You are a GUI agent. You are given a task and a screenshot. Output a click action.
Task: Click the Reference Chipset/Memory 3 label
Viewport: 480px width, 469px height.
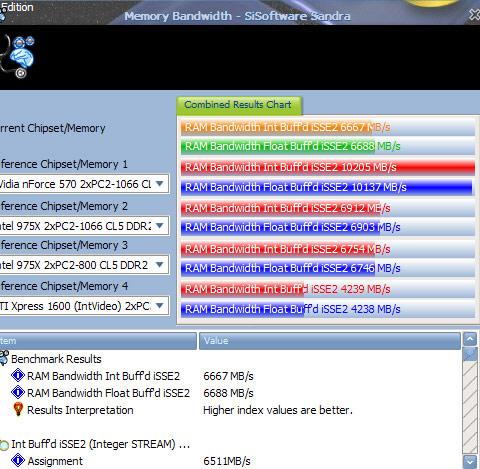click(64, 245)
